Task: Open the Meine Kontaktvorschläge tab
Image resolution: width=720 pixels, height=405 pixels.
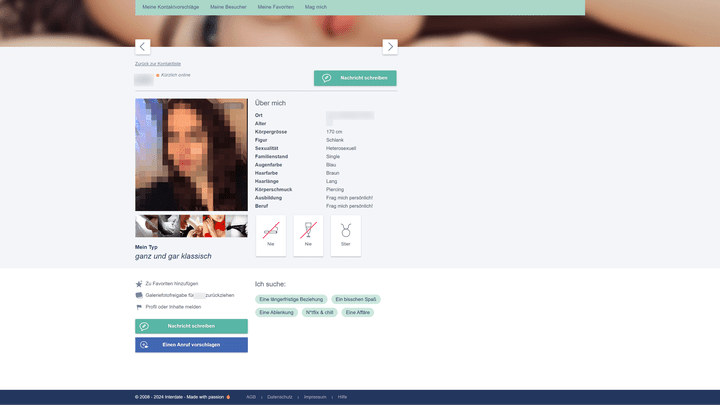Action: click(x=170, y=7)
